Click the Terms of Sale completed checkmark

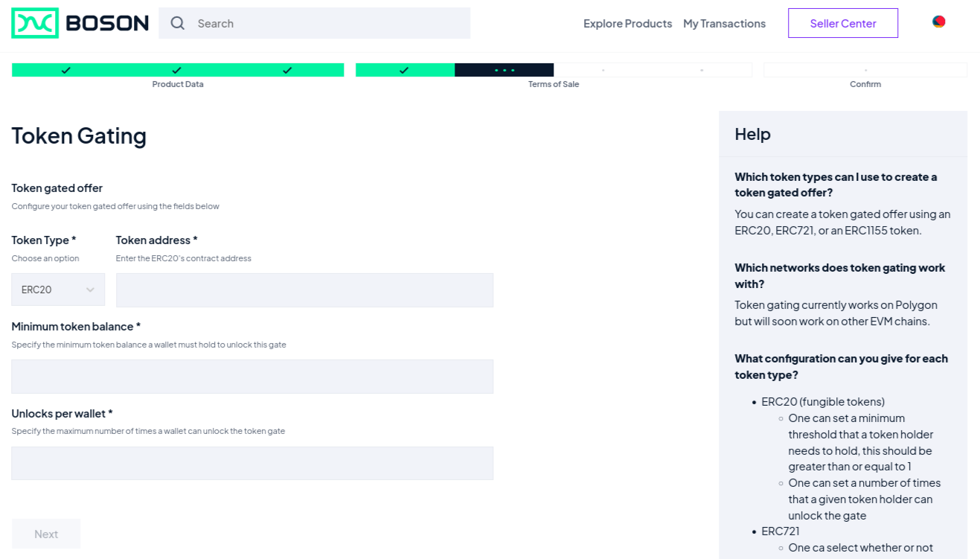point(405,69)
